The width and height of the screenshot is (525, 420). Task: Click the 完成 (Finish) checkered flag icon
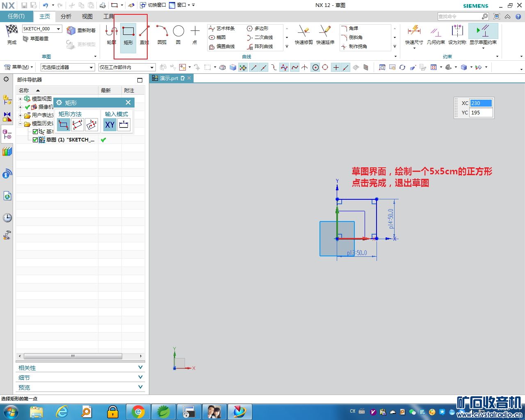[11, 30]
